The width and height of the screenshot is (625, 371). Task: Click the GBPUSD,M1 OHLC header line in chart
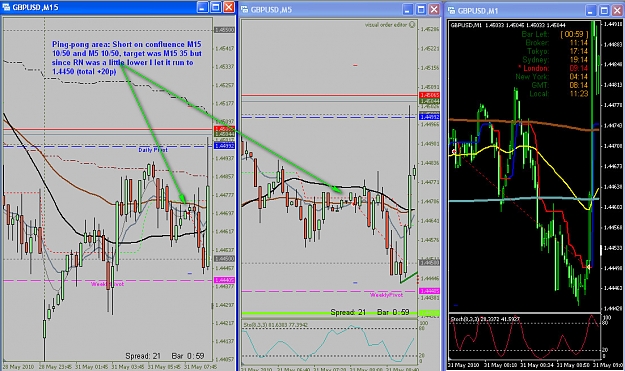click(508, 25)
